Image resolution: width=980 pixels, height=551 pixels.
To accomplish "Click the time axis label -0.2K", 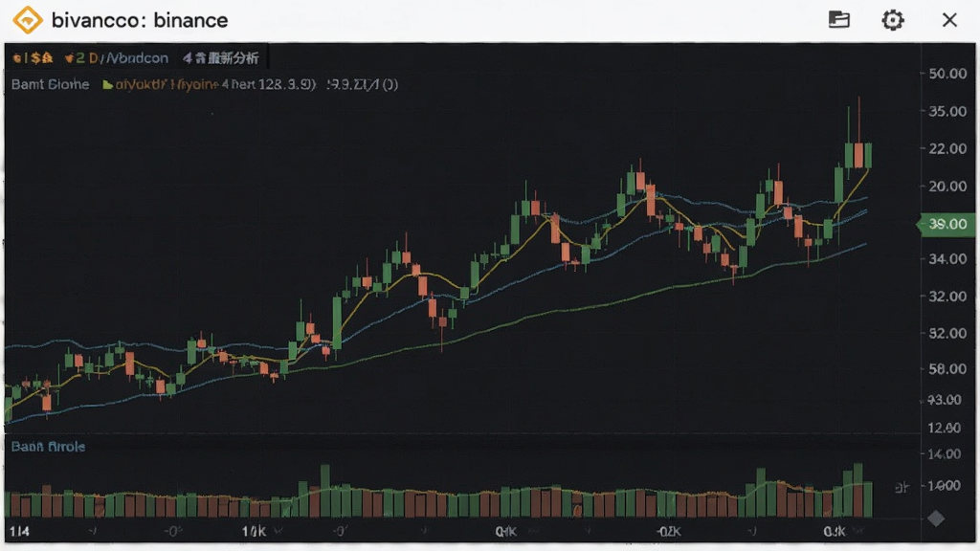I will (x=668, y=532).
